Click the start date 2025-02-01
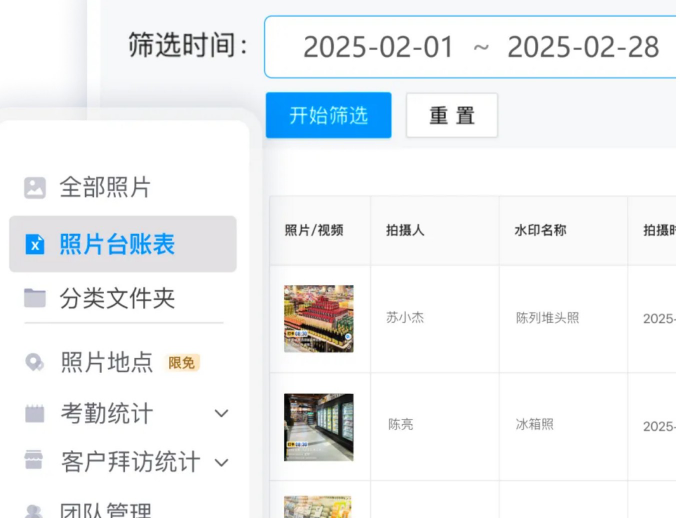The image size is (681, 518). click(378, 47)
